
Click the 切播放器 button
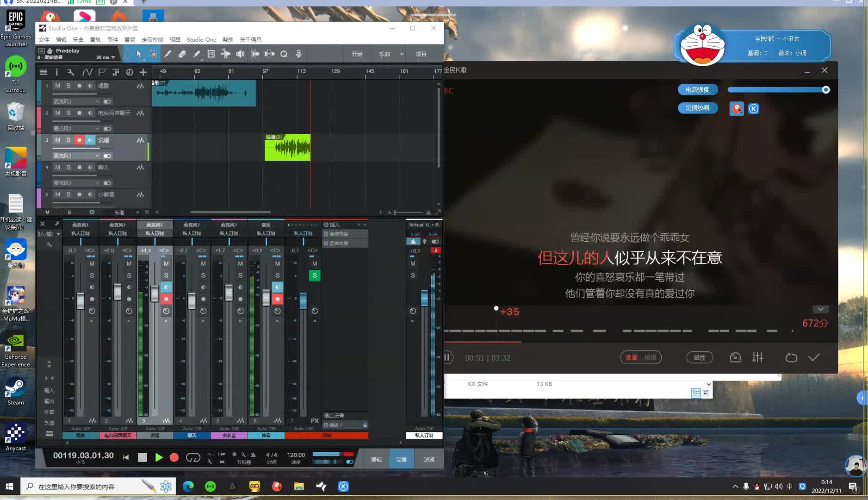point(697,108)
